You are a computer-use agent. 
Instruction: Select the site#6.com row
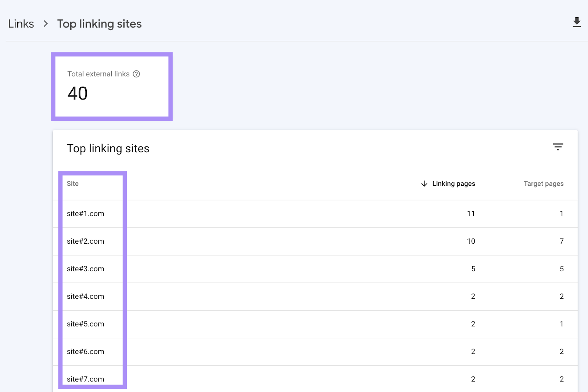click(85, 351)
